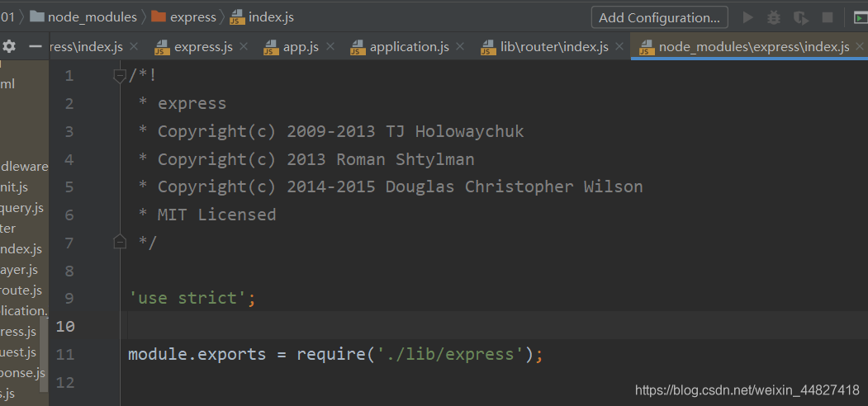Image resolution: width=868 pixels, height=406 pixels.
Task: Click the gray folder icon beside node_modules
Action: [37, 17]
